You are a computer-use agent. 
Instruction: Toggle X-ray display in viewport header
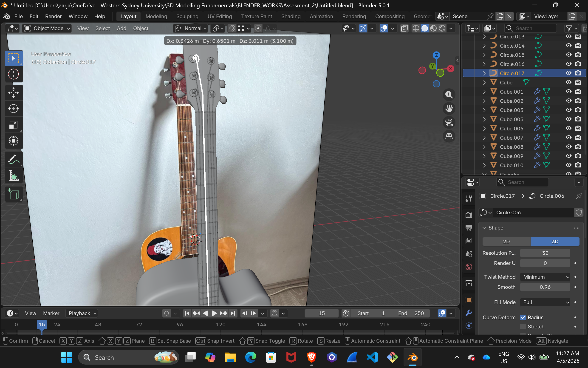[x=404, y=29]
